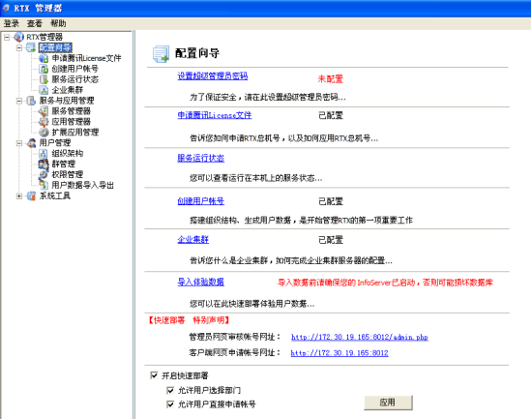Select the 申请腾讯License文件 tree icon
Viewport: 532px width, 419px height.
point(44,58)
